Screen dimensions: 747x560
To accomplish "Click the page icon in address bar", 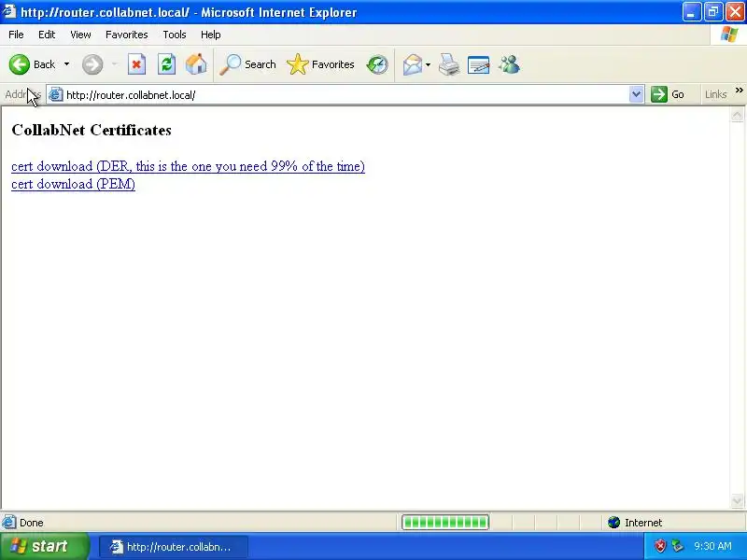I will coord(56,94).
